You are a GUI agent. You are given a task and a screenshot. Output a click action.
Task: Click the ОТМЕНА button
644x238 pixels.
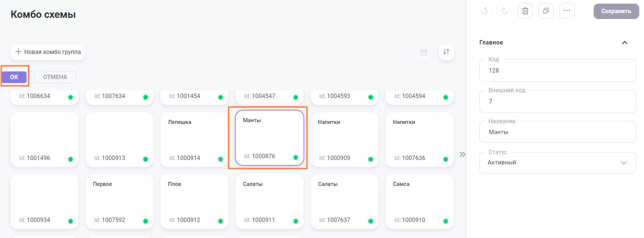[x=55, y=77]
